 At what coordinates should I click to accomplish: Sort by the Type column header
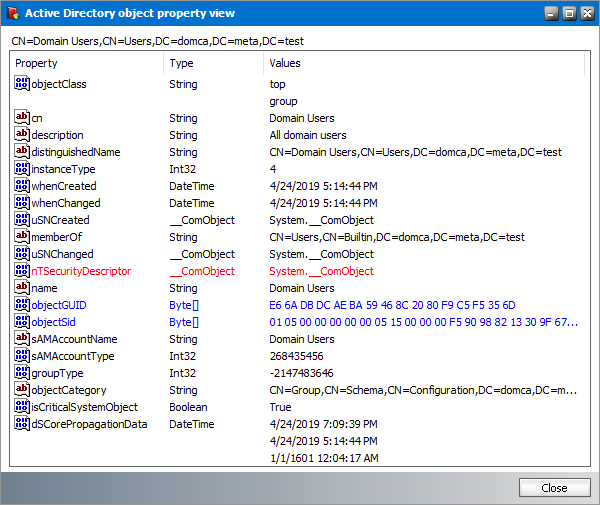214,63
